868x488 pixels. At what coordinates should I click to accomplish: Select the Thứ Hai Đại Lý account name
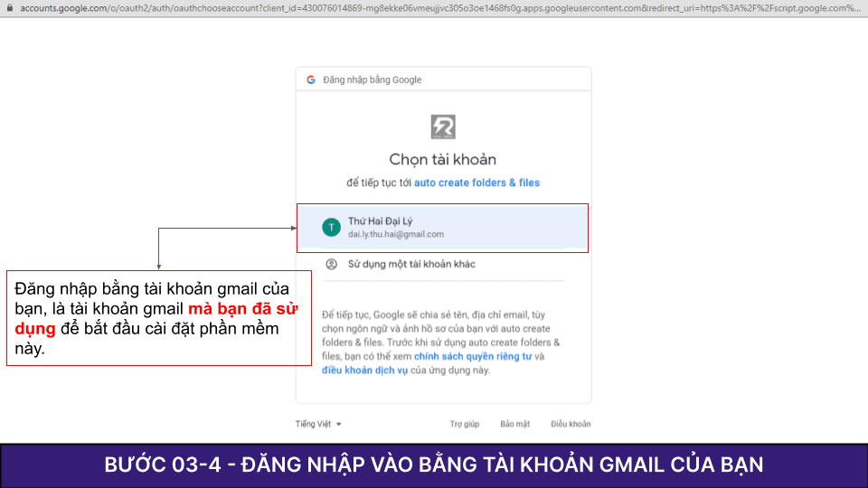[380, 221]
